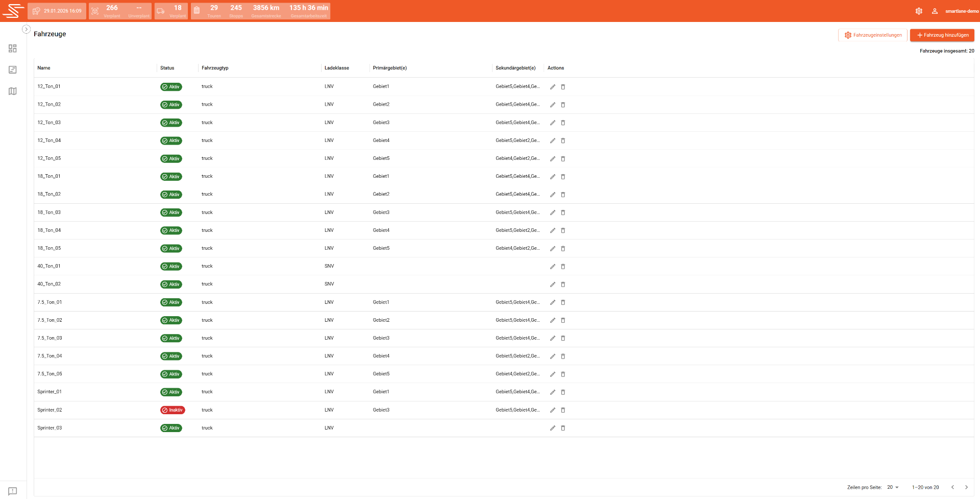
Task: Click the Aktiv status badge of Sprinter_03
Action: (171, 428)
